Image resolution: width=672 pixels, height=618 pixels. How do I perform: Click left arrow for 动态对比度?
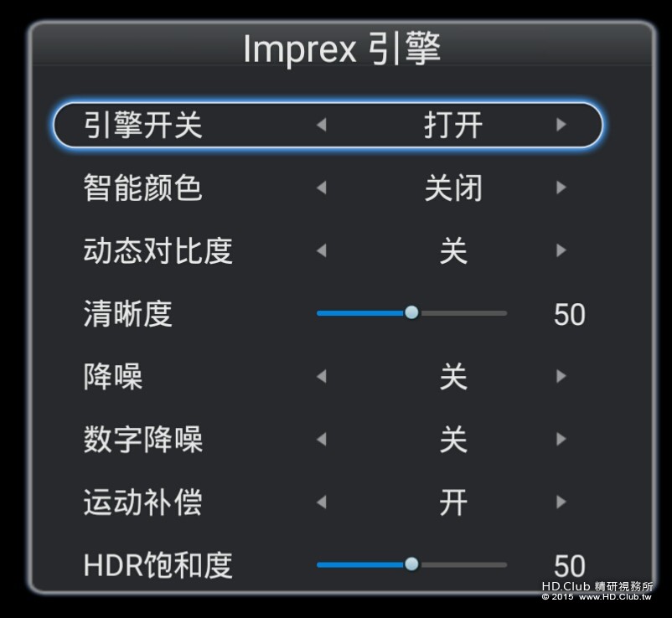(x=321, y=250)
